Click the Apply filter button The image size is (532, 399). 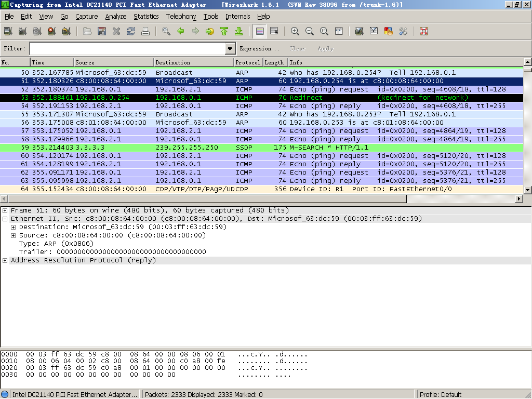[326, 48]
